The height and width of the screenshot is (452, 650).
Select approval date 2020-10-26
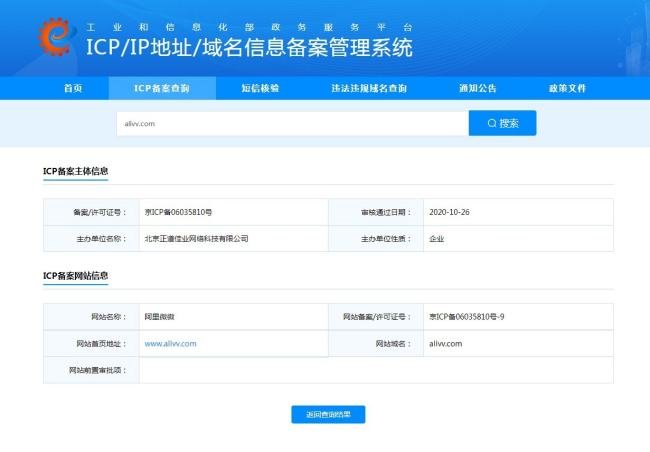tap(449, 212)
